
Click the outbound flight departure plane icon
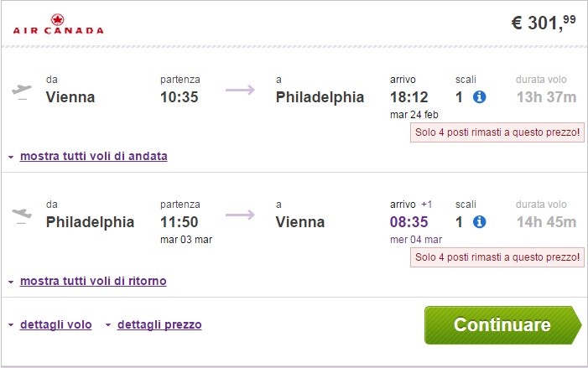[x=22, y=91]
